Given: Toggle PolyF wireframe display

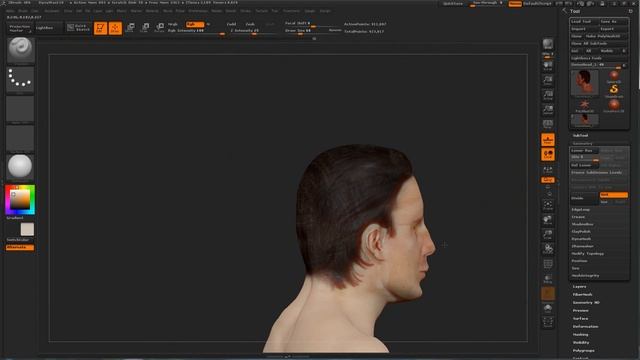Looking at the screenshot, I should pos(548,264).
